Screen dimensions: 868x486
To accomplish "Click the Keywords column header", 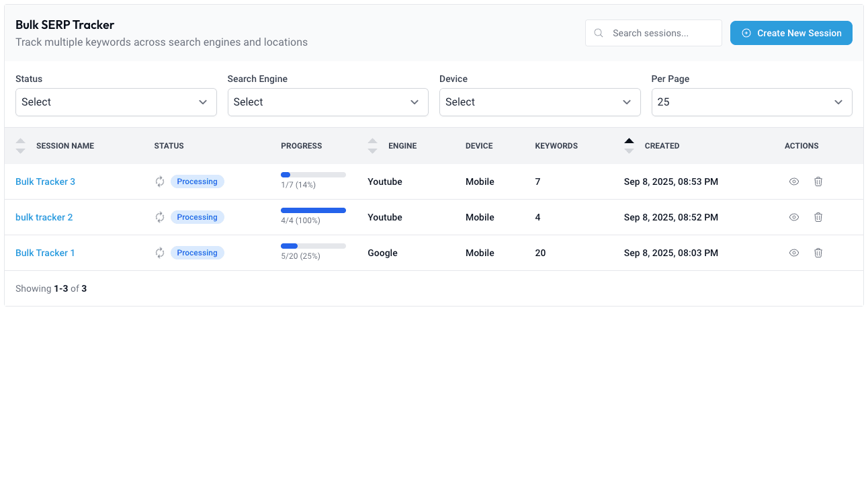I will pos(556,146).
